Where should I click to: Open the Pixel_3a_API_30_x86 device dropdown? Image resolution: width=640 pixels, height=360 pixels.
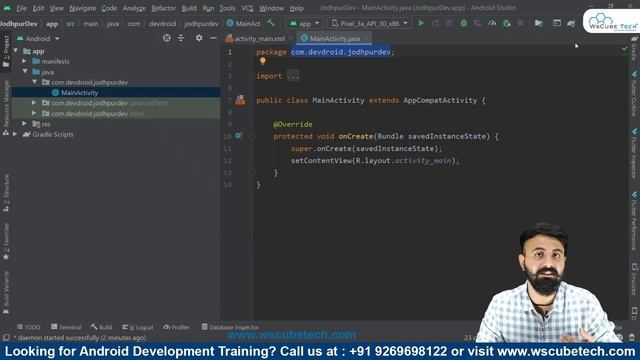pyautogui.click(x=370, y=24)
